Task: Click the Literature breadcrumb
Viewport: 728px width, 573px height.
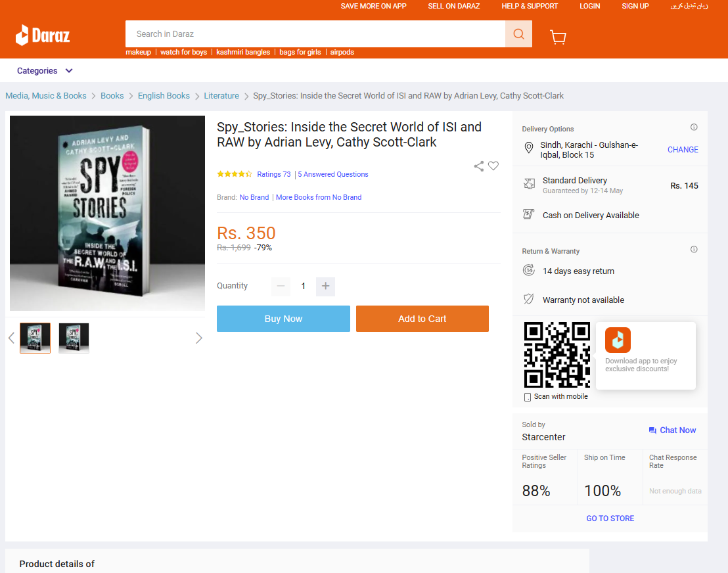Action: coord(221,96)
